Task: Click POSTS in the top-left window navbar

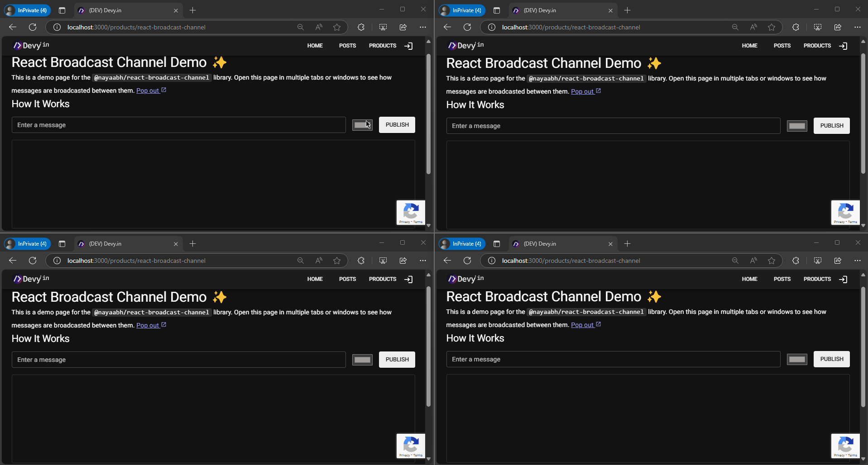Action: tap(347, 46)
